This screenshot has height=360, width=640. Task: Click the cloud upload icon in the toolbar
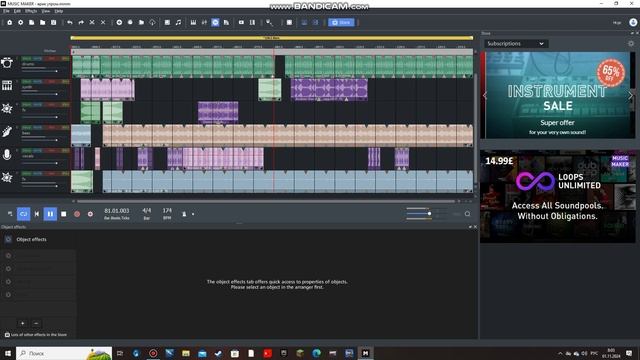click(152, 22)
